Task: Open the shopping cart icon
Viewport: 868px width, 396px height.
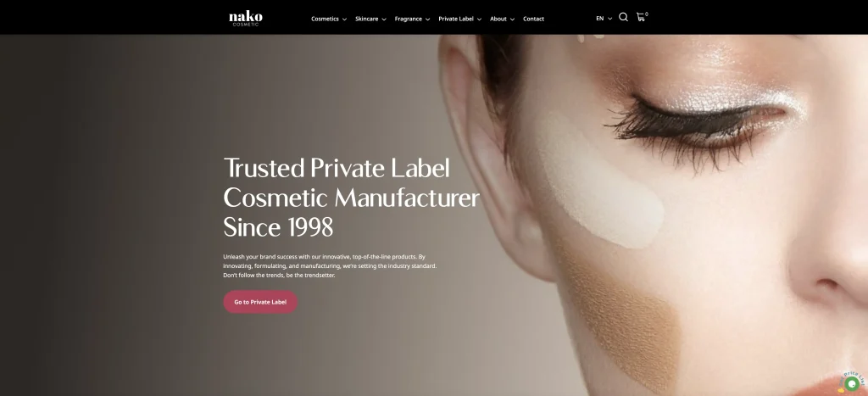Action: 641,18
